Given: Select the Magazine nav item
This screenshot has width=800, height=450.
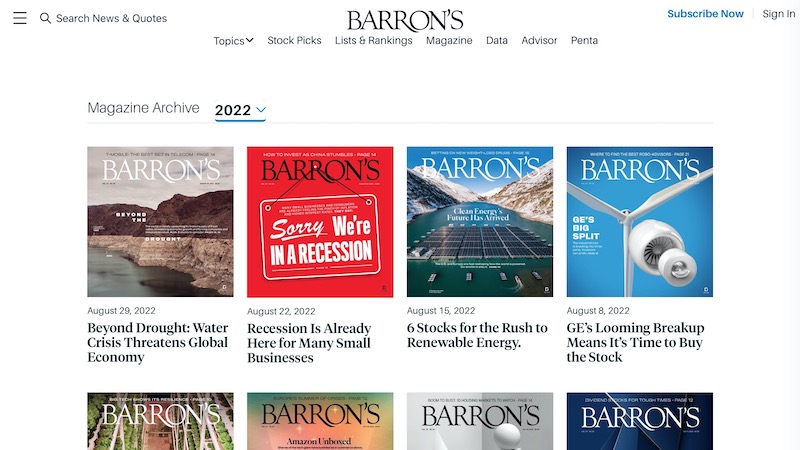Looking at the screenshot, I should point(449,40).
